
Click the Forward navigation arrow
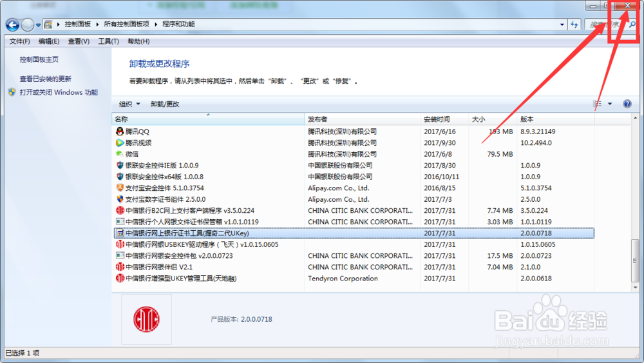(27, 25)
